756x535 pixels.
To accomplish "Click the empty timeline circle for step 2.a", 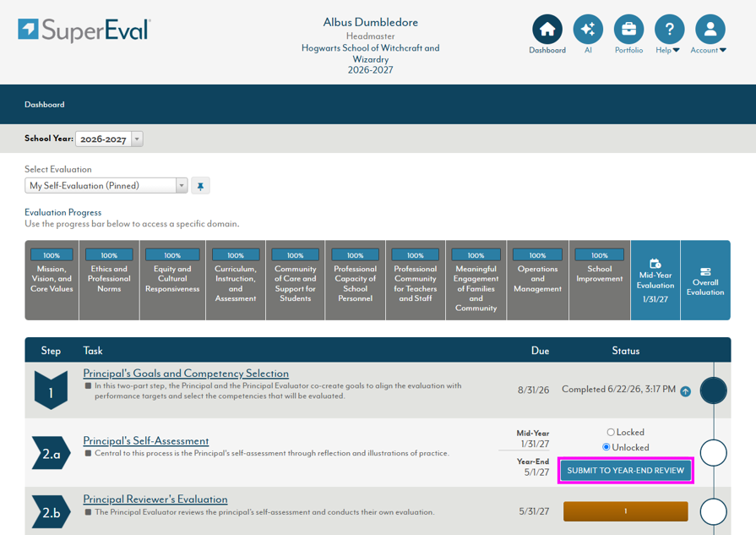I will point(713,452).
